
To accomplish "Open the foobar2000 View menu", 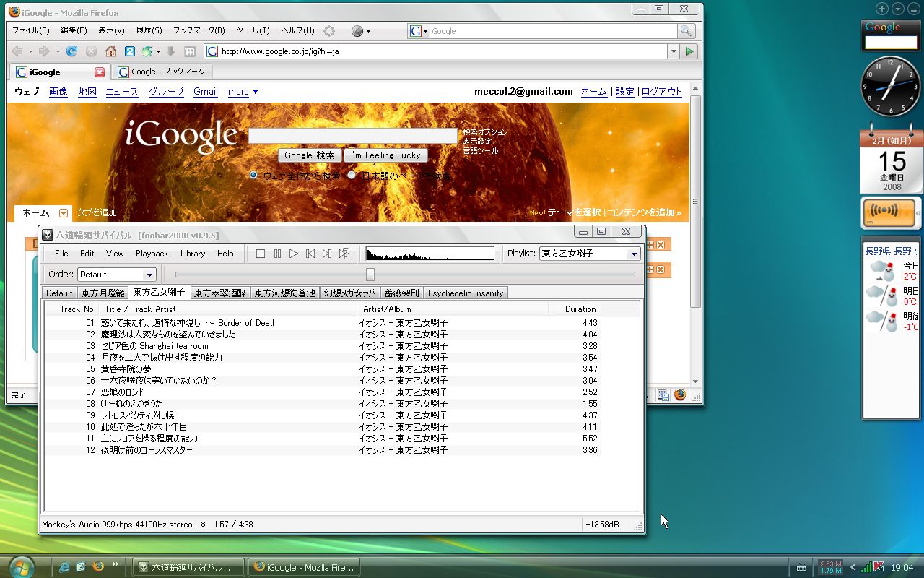I will coord(115,254).
